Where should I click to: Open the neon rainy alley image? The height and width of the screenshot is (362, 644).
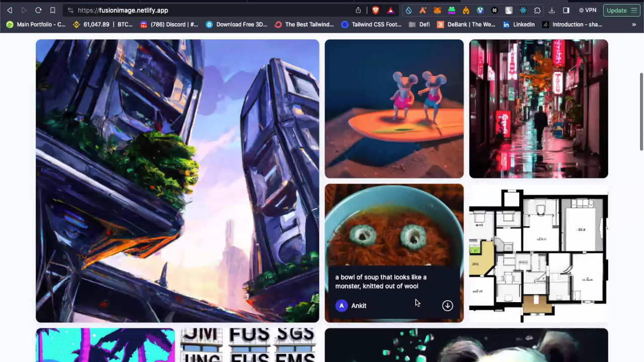click(x=538, y=109)
